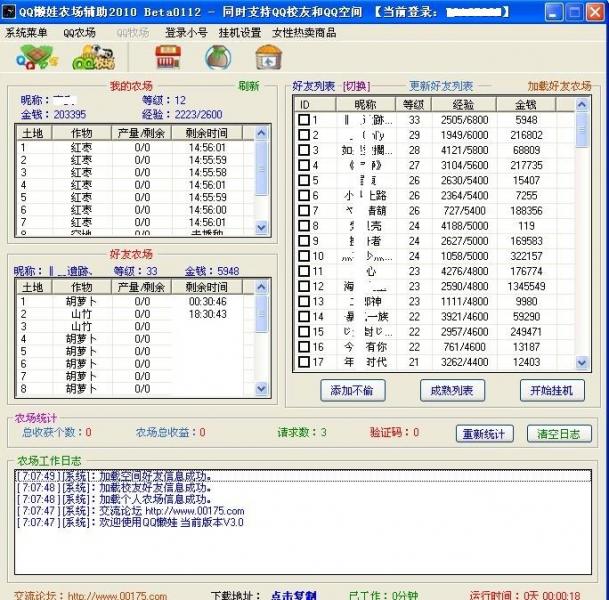Check the box for friend ID 1

click(x=304, y=120)
